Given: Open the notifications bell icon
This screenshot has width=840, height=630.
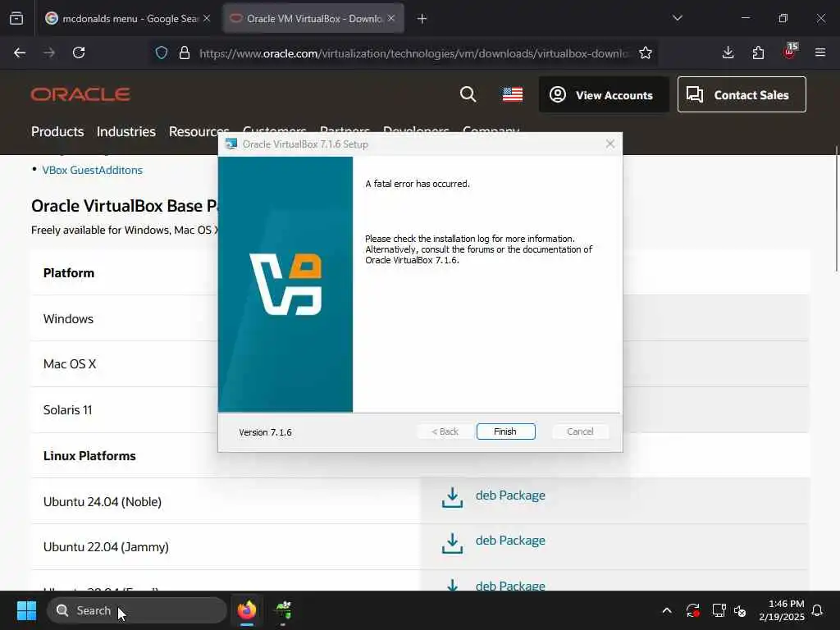Looking at the screenshot, I should tap(818, 610).
